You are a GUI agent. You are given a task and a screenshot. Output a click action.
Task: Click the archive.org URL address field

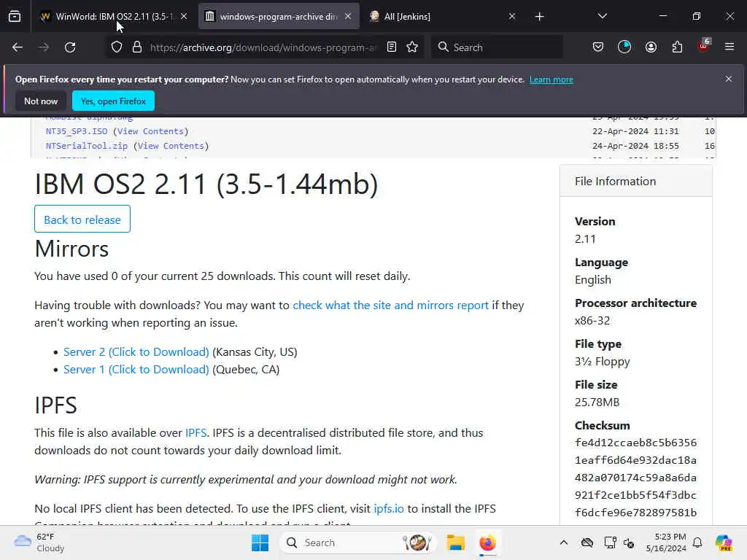point(263,47)
